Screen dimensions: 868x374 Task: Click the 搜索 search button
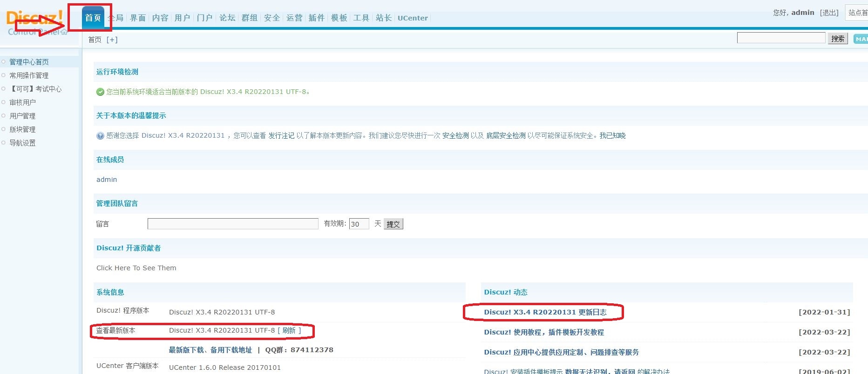point(838,39)
